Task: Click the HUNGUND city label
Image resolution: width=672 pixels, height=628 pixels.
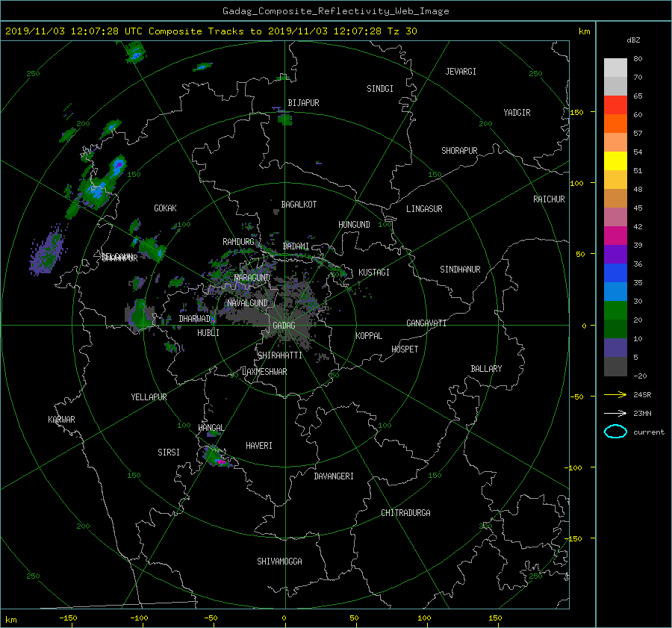Action: [x=354, y=225]
